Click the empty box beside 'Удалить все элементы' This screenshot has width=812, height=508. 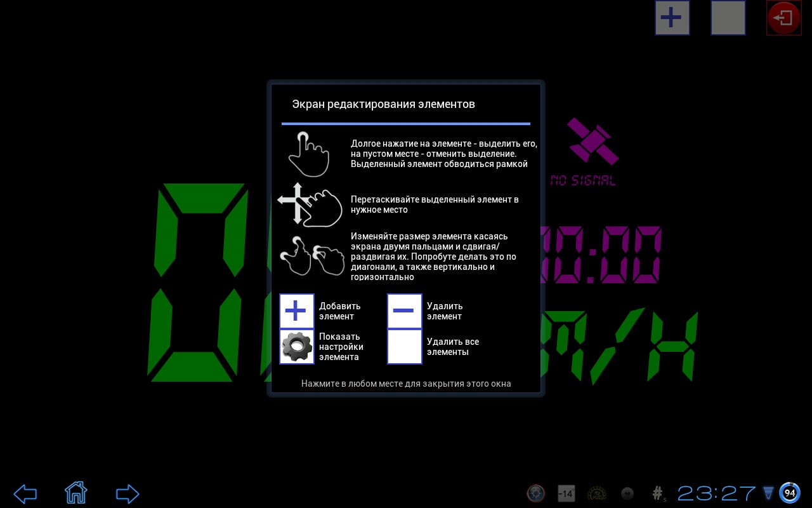(x=404, y=347)
